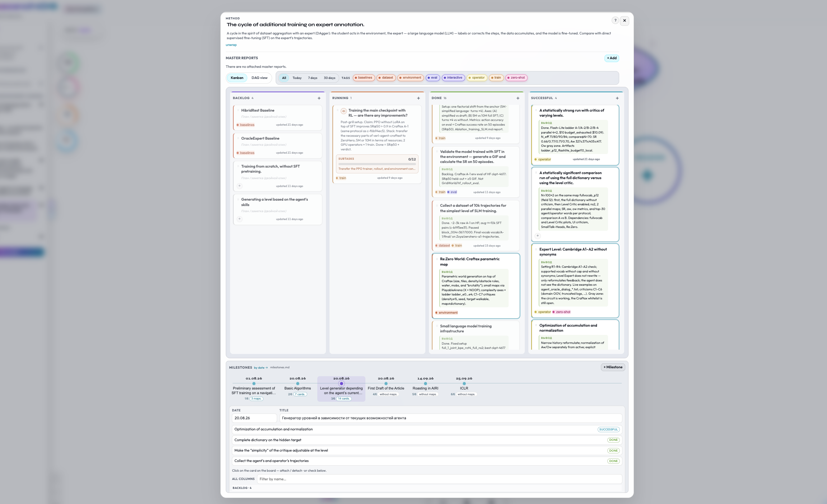827x504 pixels.
Task: Click the milestone Title input field
Action: click(x=450, y=418)
